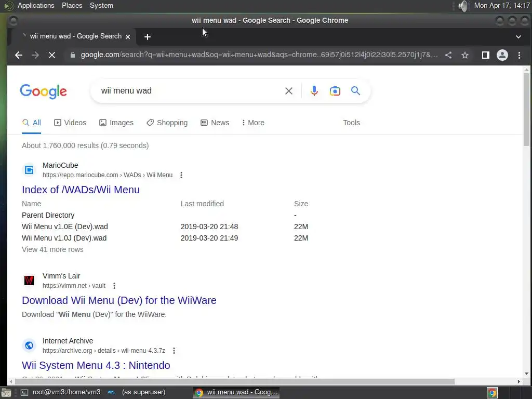Image resolution: width=532 pixels, height=399 pixels.
Task: Close the wii menu wad tab
Action: click(128, 37)
